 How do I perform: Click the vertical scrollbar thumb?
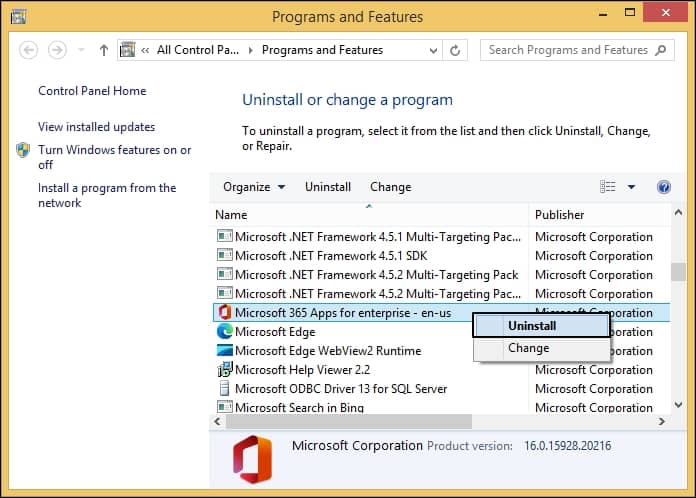[x=678, y=272]
